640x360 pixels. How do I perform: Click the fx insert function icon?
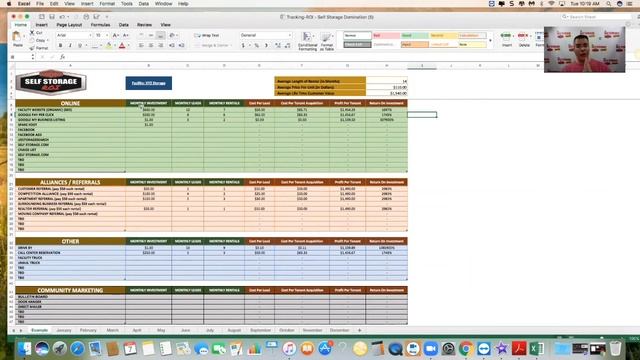[x=62, y=57]
